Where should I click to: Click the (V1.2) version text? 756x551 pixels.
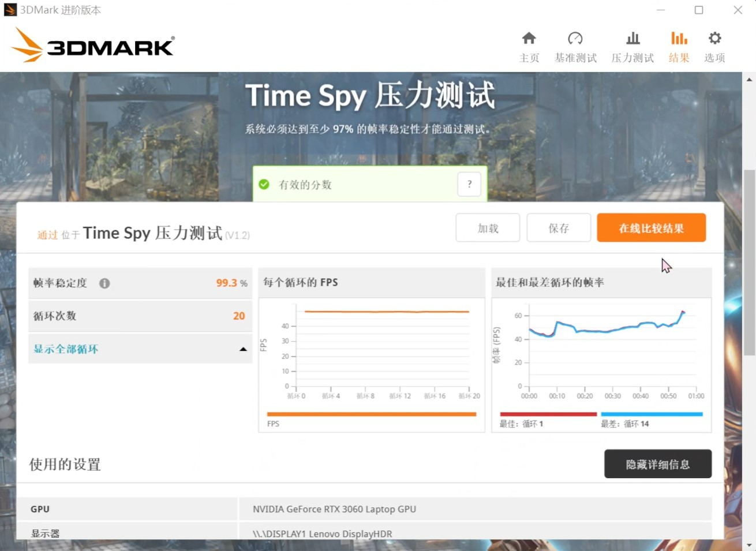237,235
